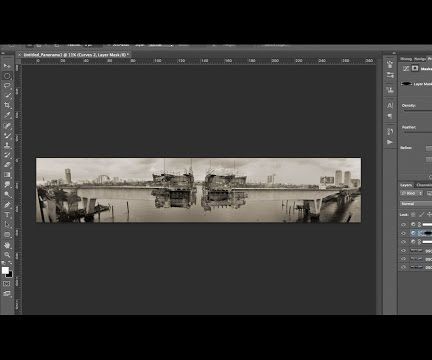Toggle Quick Mask mode
Screen dimensions: 432x360
tap(7, 284)
